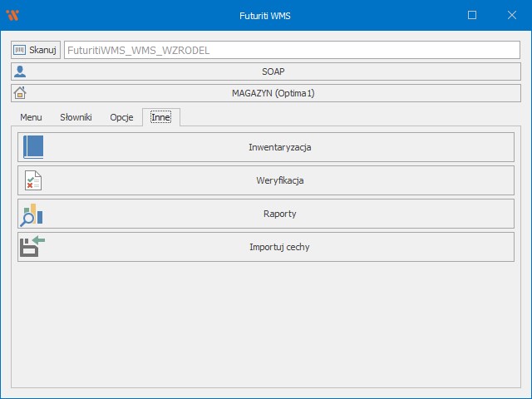Open Raporty using its text label
This screenshot has height=399, width=532.
tap(279, 214)
